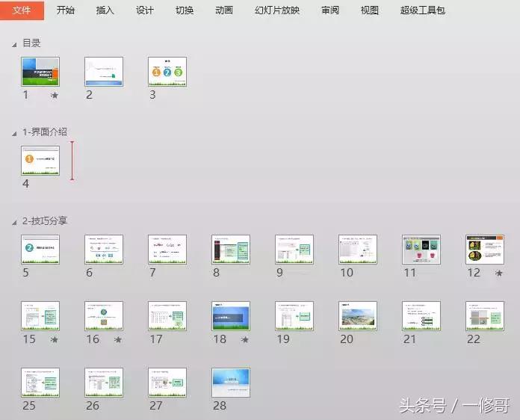The width and height of the screenshot is (520, 420).
Task: Open the 幻灯片放映 slide show tab
Action: (277, 10)
